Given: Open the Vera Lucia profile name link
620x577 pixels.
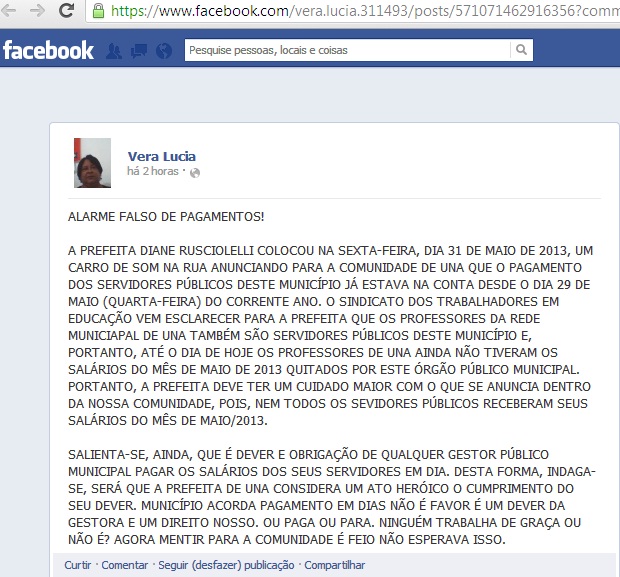Looking at the screenshot, I should tap(161, 157).
